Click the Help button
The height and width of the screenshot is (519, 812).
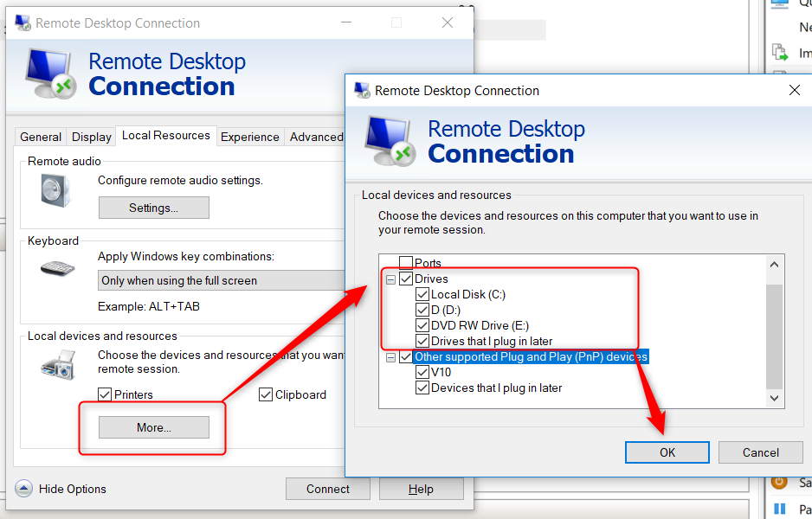(421, 489)
